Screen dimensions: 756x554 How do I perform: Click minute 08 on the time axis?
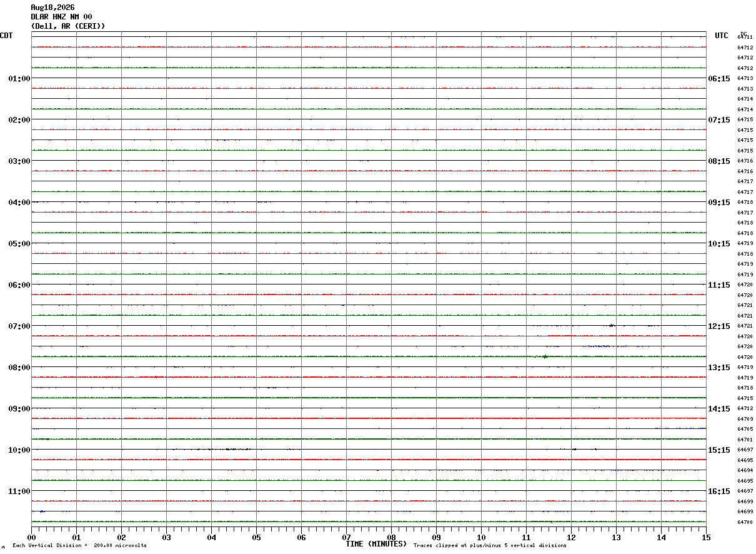click(x=391, y=537)
